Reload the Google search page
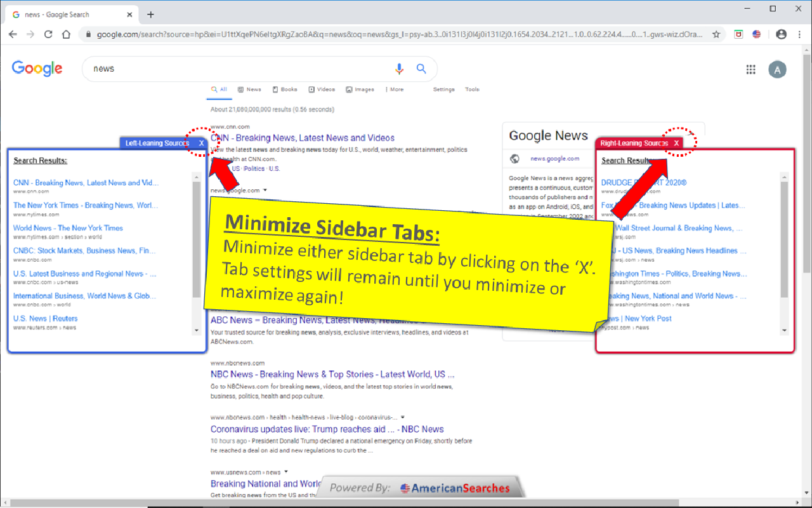The width and height of the screenshot is (812, 508). point(48,34)
